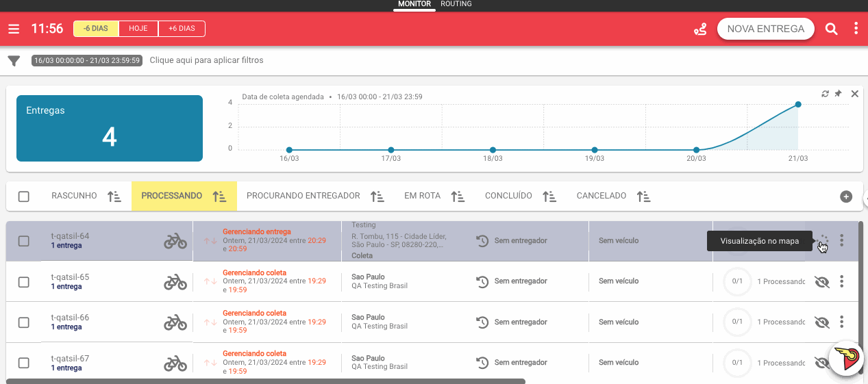Image resolution: width=868 pixels, height=384 pixels.
Task: Check the box for t-qatsil-66
Action: click(24, 322)
